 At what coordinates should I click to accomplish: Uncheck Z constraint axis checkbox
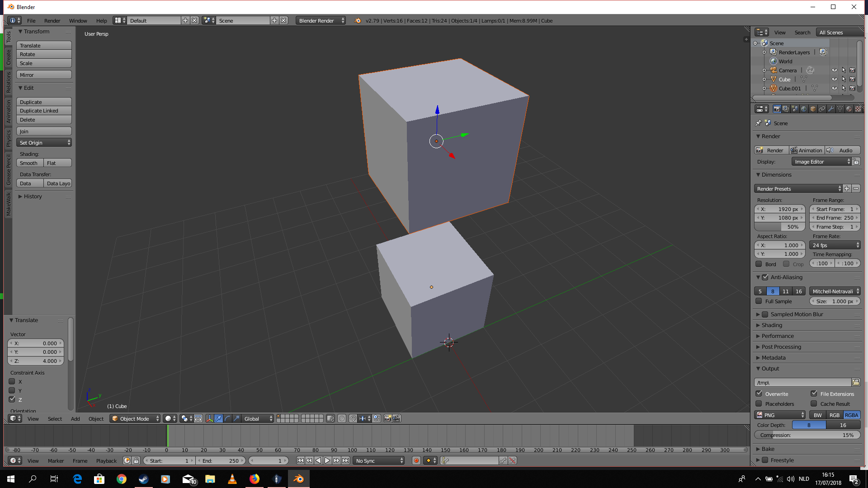pyautogui.click(x=12, y=399)
